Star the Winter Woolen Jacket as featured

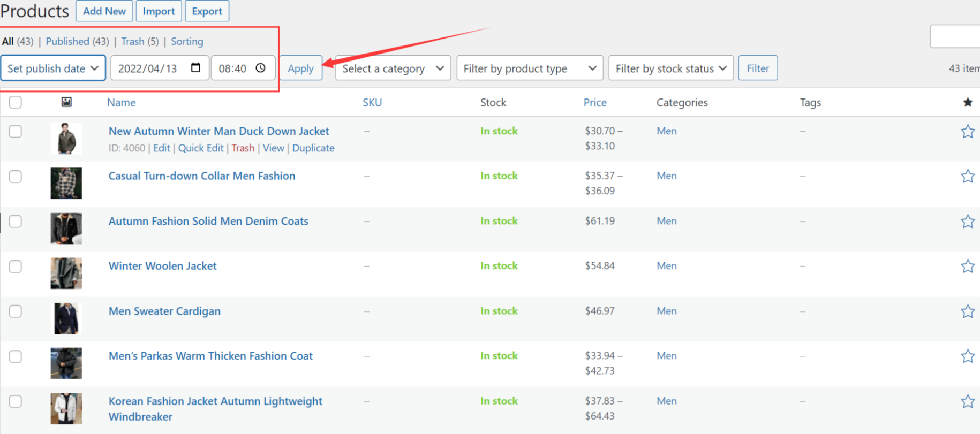click(x=967, y=267)
